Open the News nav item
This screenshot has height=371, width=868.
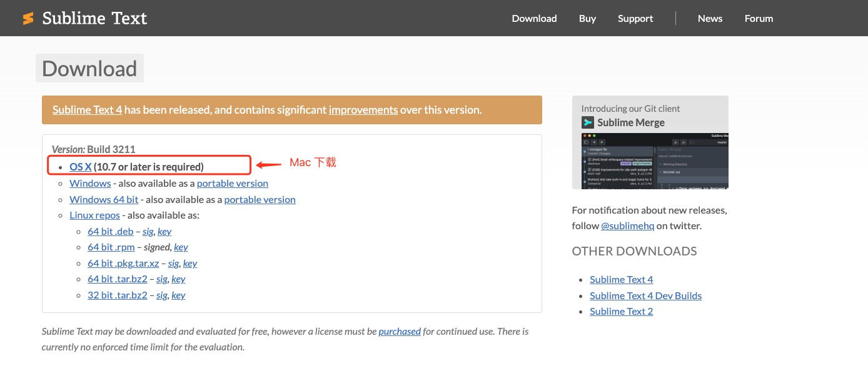point(710,18)
